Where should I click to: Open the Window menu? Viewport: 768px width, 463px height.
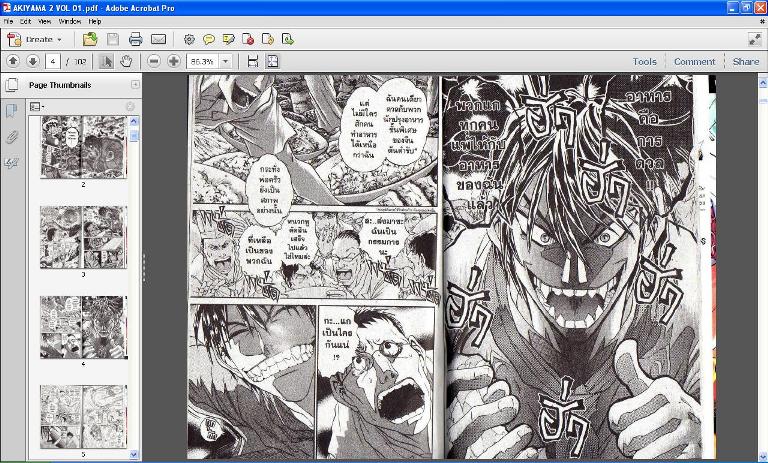pos(70,22)
